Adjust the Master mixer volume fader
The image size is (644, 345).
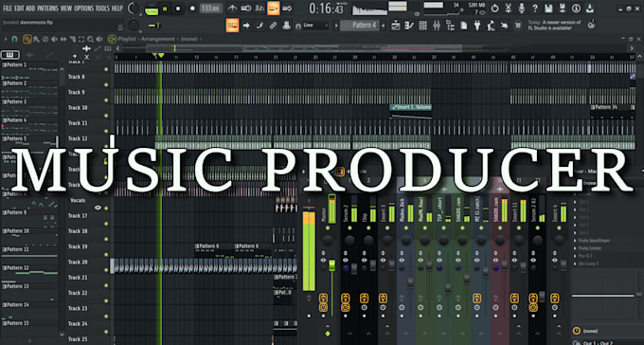pyautogui.click(x=331, y=265)
